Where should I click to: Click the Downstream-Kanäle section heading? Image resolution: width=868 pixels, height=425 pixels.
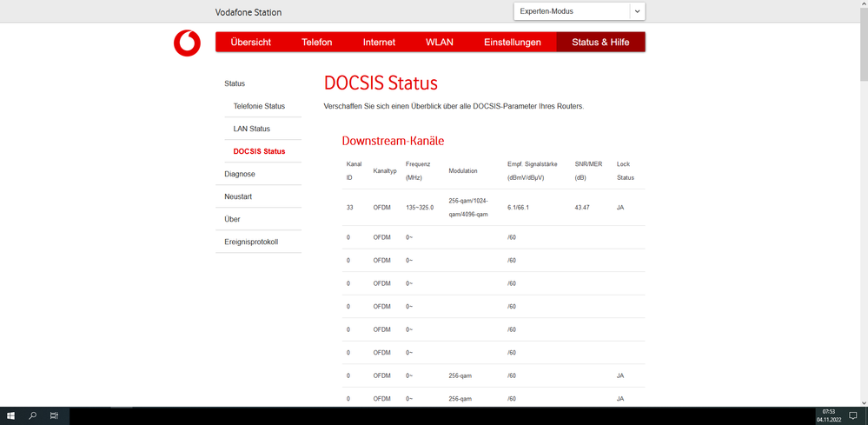pyautogui.click(x=393, y=141)
